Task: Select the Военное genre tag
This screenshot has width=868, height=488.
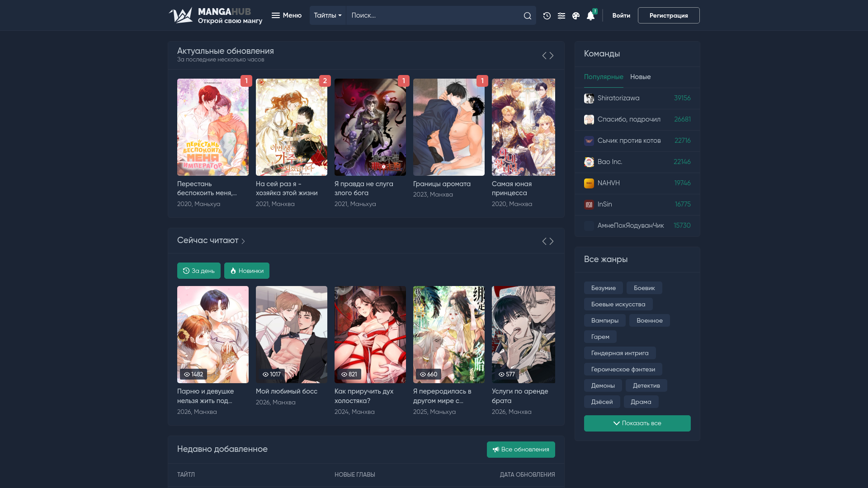Action: click(x=650, y=320)
